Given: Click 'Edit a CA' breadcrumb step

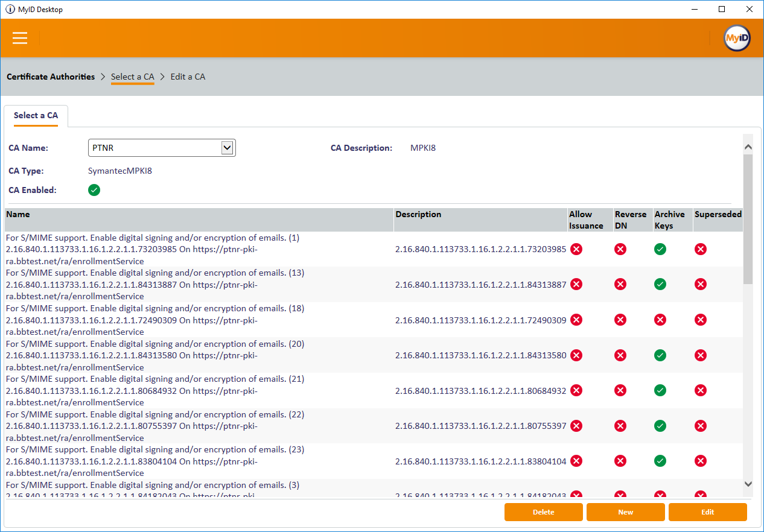Looking at the screenshot, I should [188, 77].
